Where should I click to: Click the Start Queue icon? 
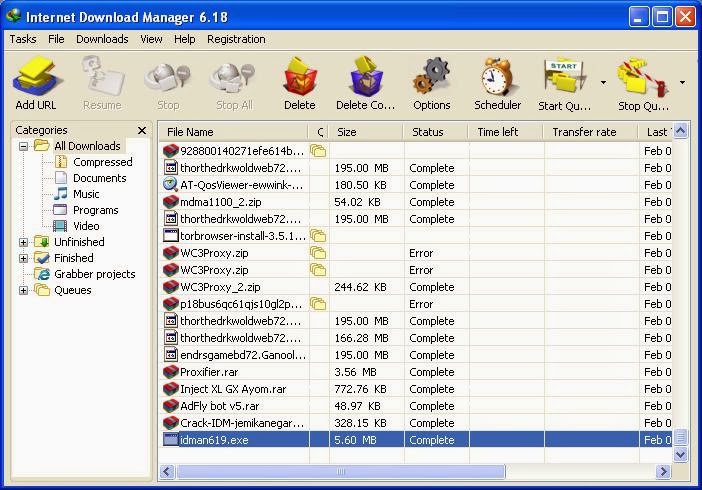click(x=564, y=77)
